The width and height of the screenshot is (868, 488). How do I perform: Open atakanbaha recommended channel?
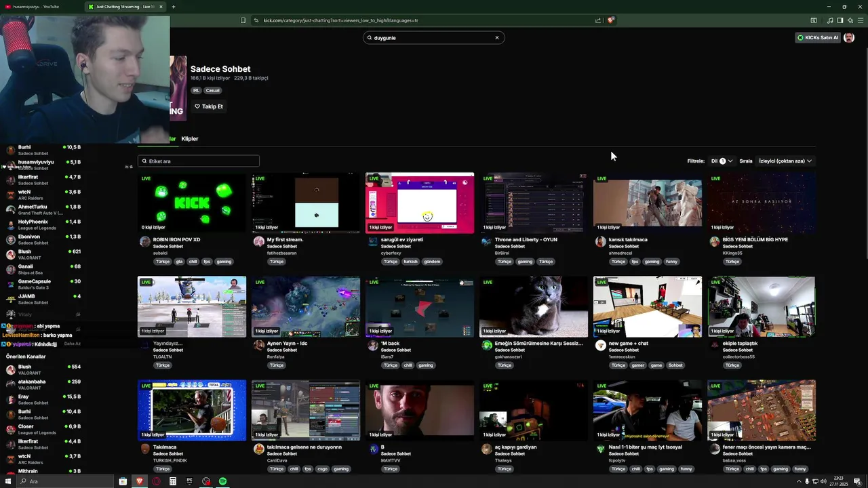(x=43, y=384)
